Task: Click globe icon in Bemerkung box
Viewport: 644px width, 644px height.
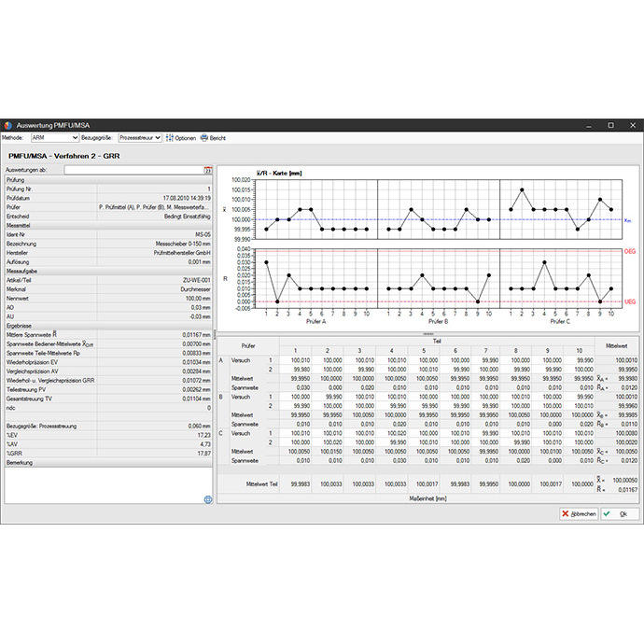Action: 207,499
